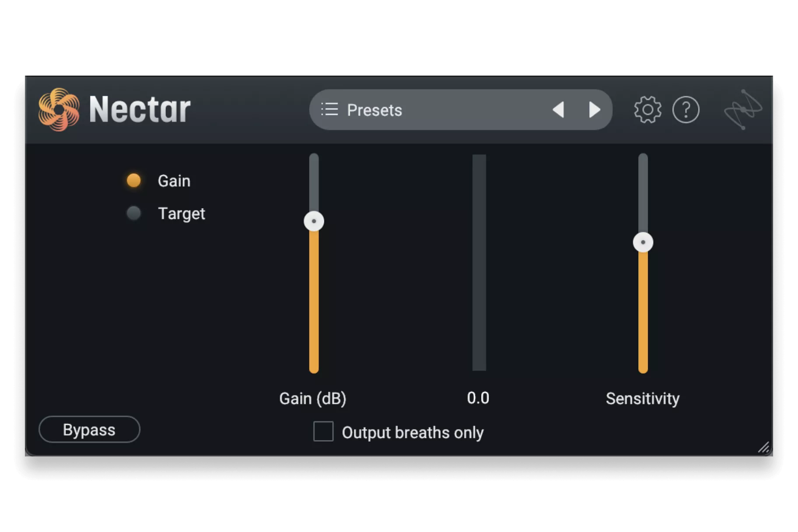Viewport: 798px width, 532px height.
Task: Open the settings gear icon
Action: [647, 109]
